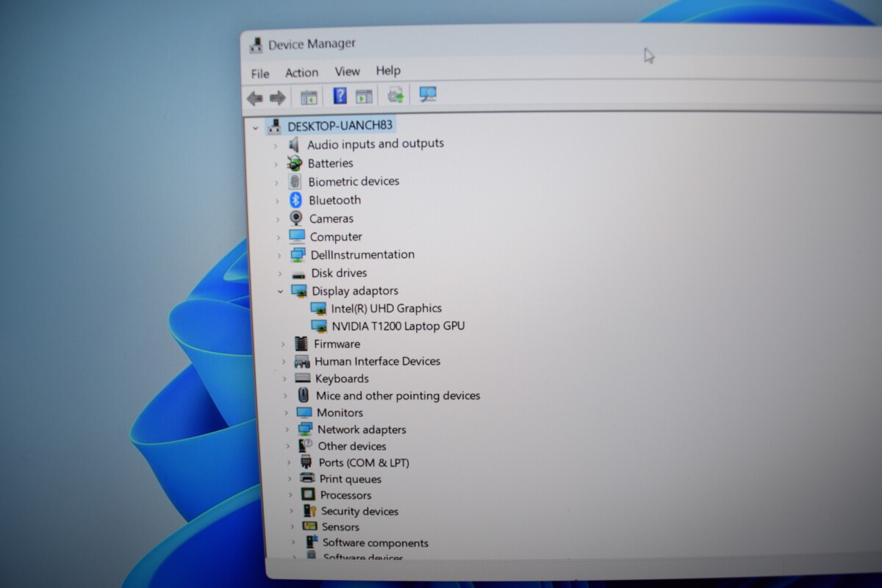Click the Intel(R) UHD Graphics adapter icon

click(318, 309)
